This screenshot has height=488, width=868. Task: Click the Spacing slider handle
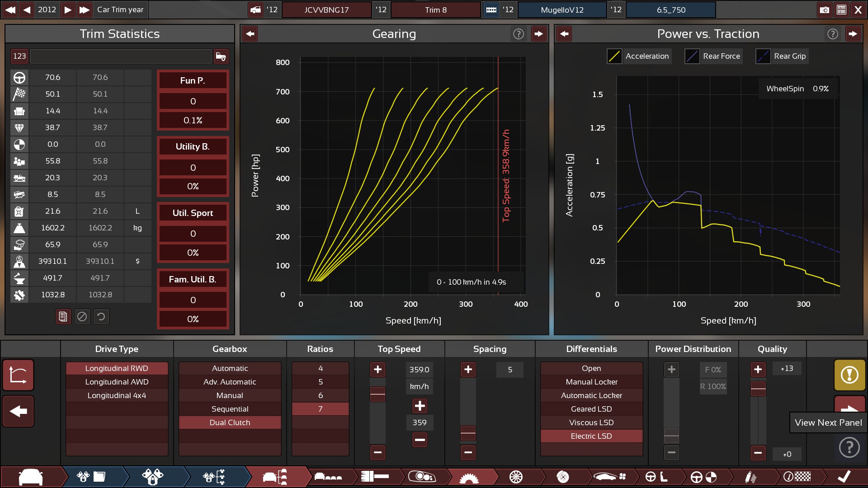pyautogui.click(x=467, y=433)
